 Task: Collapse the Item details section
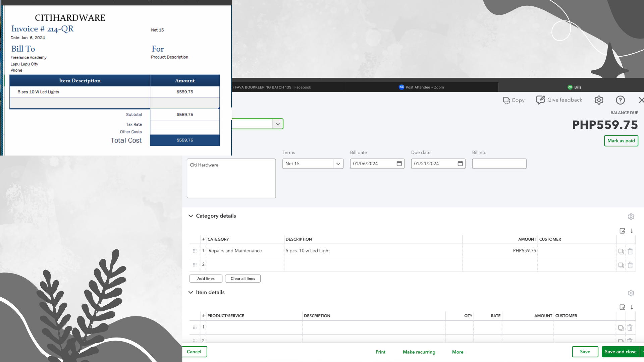[191, 292]
